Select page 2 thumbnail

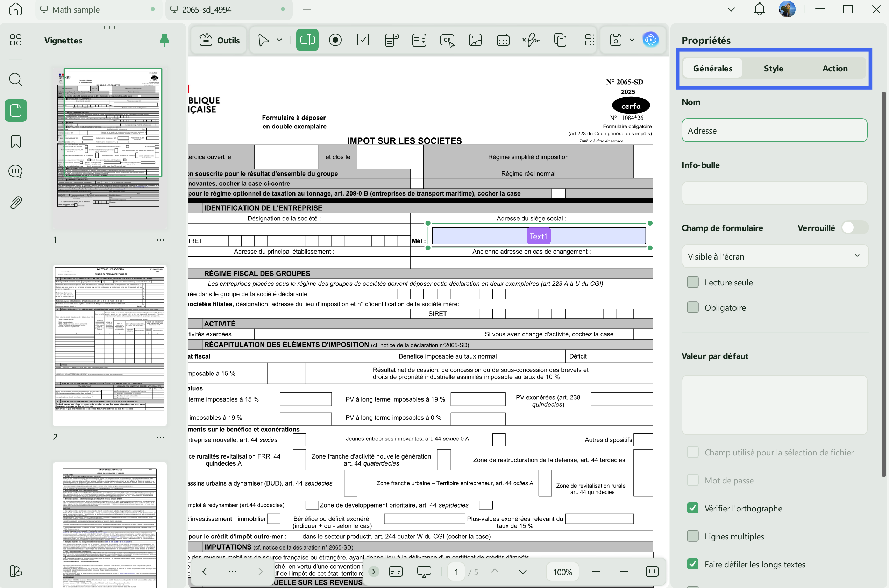click(109, 345)
